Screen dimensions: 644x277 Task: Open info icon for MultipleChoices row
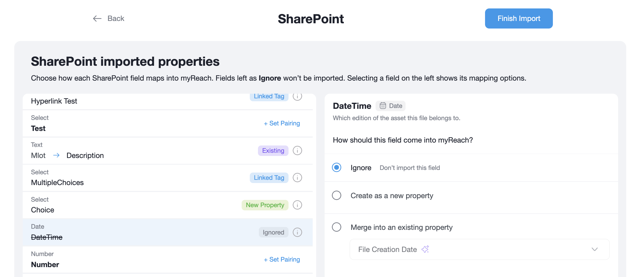(297, 178)
